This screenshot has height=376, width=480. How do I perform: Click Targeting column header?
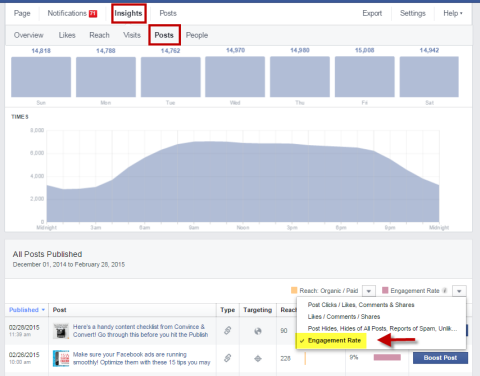257,310
